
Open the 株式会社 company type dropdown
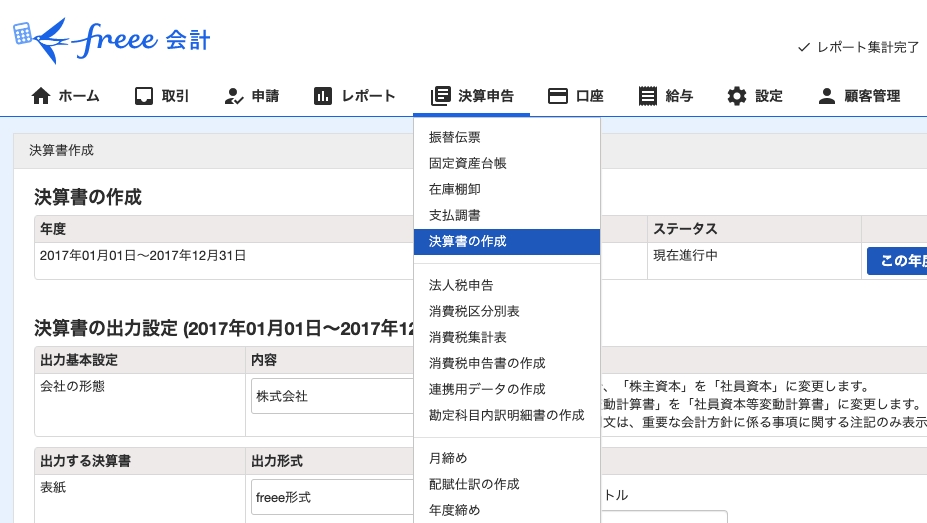[x=333, y=396]
